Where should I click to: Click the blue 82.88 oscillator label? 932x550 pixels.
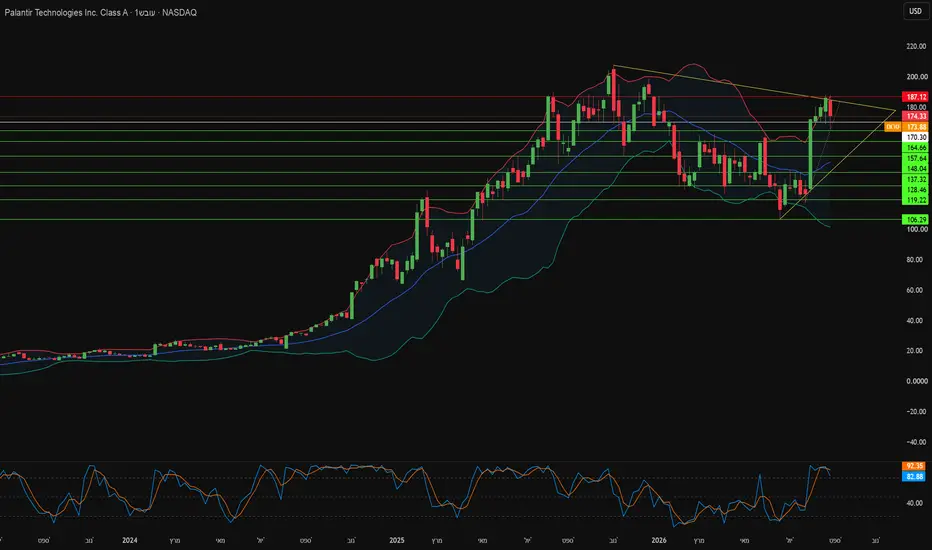(914, 477)
